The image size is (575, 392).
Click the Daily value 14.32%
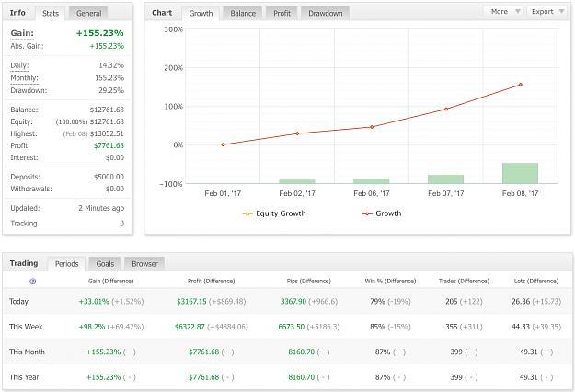point(111,65)
